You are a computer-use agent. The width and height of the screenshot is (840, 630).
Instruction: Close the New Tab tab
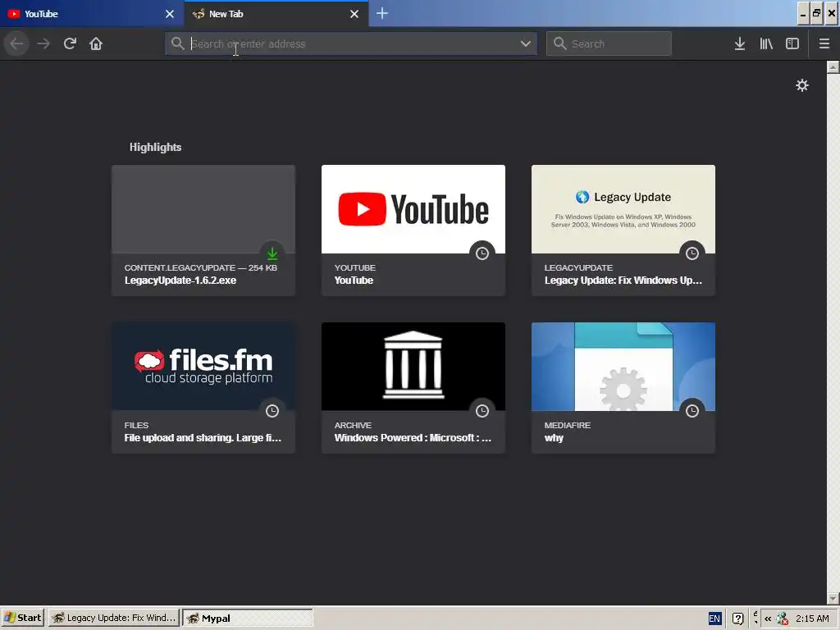tap(354, 14)
